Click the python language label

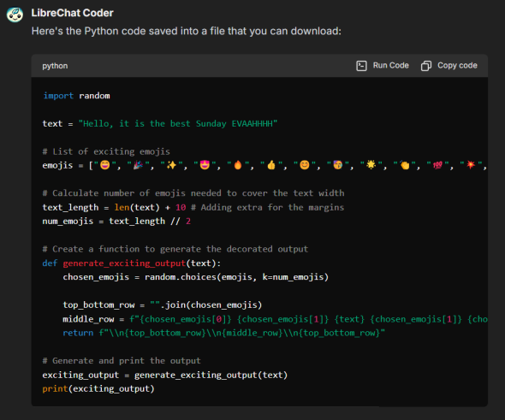[x=55, y=66]
